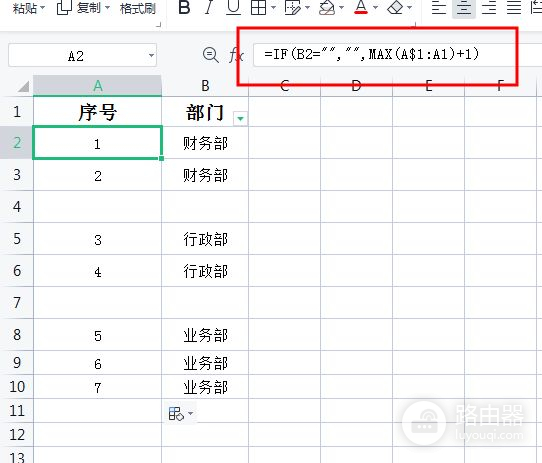Screen dimensions: 542x463
Task: Click the clipboard group dialog launcher
Action: pos(158,25)
